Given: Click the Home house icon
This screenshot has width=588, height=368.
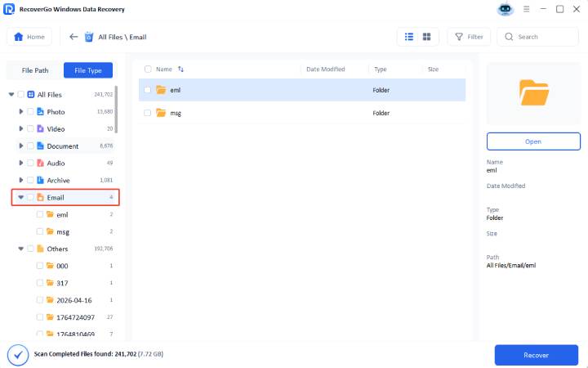Looking at the screenshot, I should coord(18,37).
